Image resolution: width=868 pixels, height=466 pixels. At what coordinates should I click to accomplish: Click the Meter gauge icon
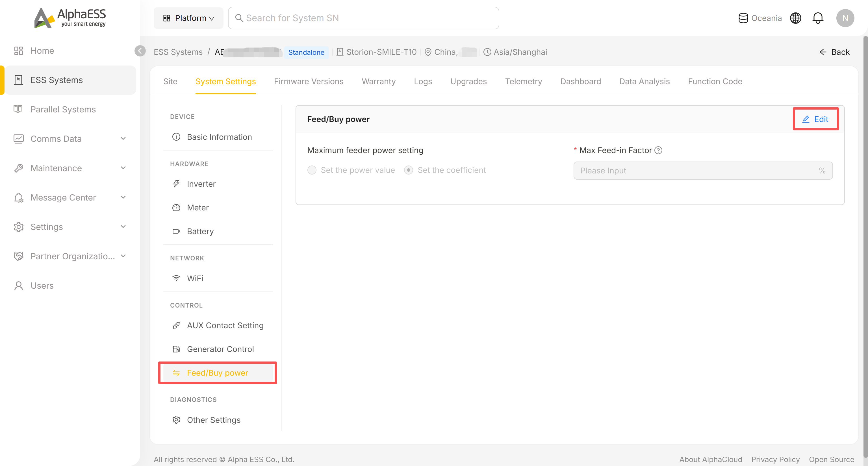click(176, 208)
